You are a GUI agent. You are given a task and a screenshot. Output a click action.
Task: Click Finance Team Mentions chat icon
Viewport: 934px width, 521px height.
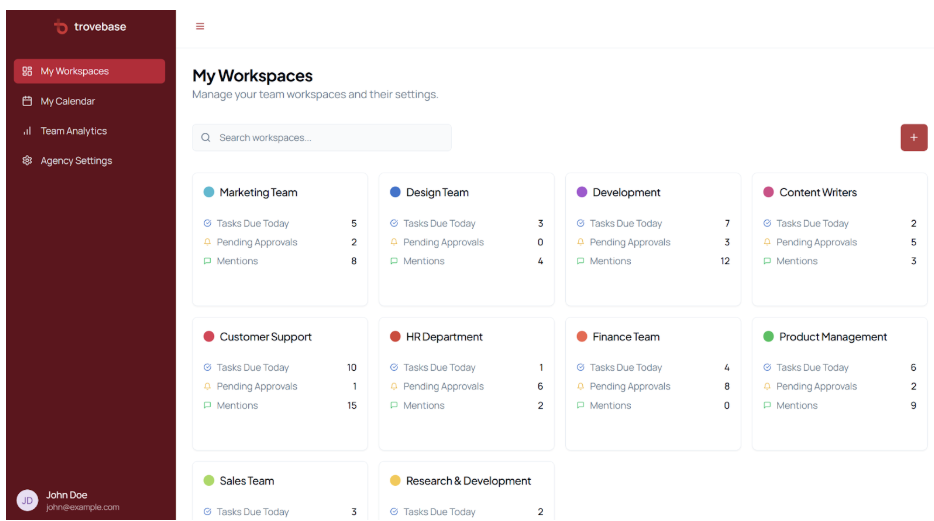[x=580, y=405]
